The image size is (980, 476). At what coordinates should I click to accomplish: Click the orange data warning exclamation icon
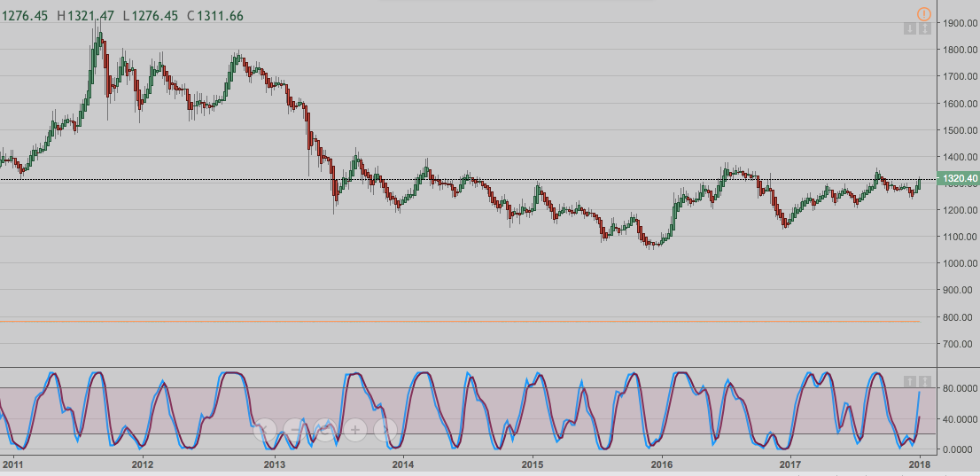(924, 14)
